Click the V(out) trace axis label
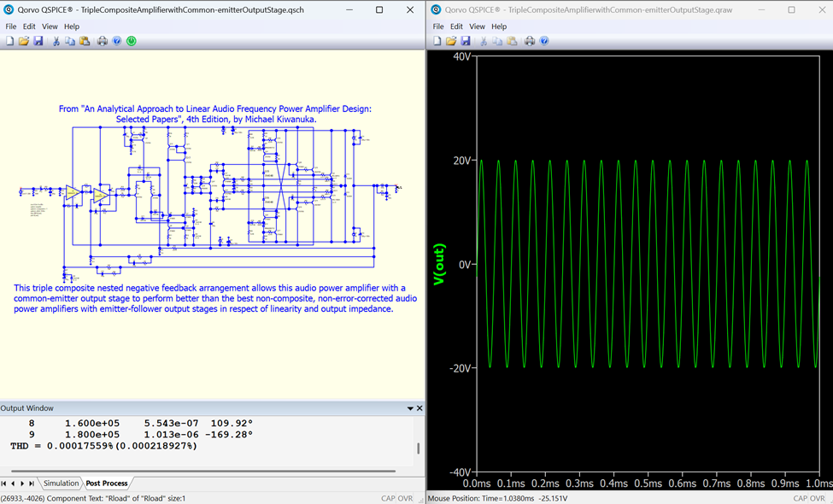Image resolution: width=833 pixels, height=504 pixels. tap(441, 265)
